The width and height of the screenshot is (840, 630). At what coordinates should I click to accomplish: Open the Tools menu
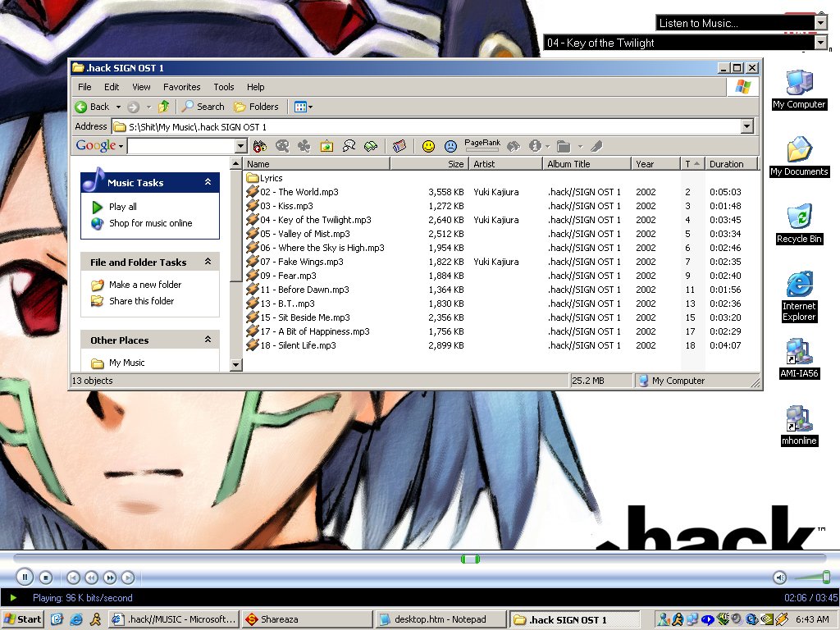pos(224,87)
